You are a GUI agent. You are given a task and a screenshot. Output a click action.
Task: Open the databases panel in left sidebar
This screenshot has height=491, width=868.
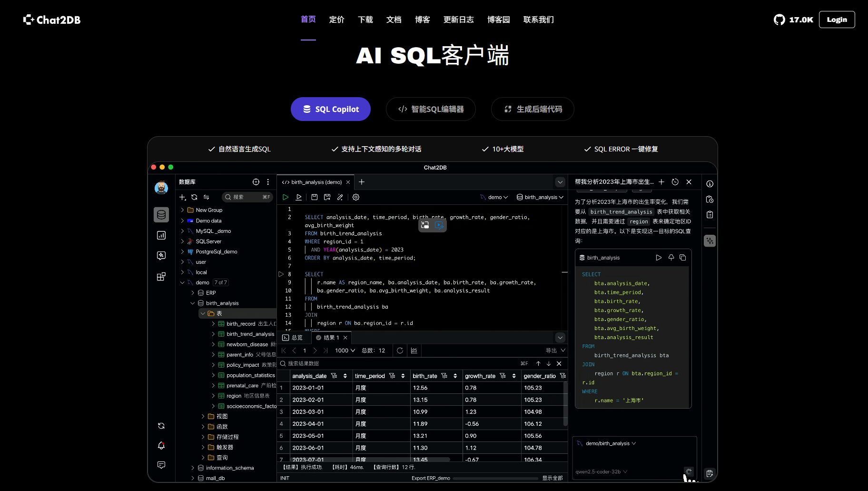click(x=161, y=215)
